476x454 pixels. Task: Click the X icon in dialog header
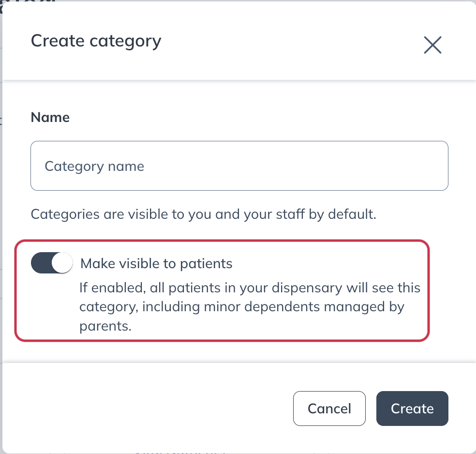[x=432, y=45]
